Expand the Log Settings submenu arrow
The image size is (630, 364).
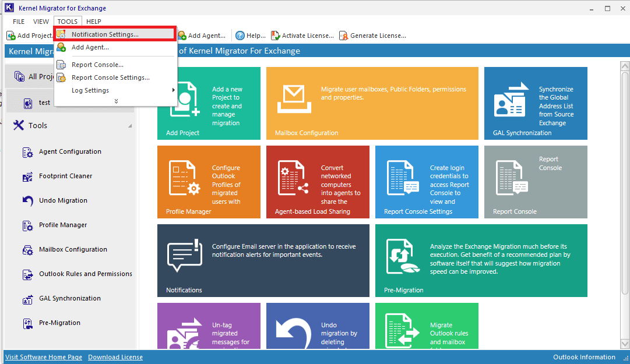pyautogui.click(x=173, y=90)
